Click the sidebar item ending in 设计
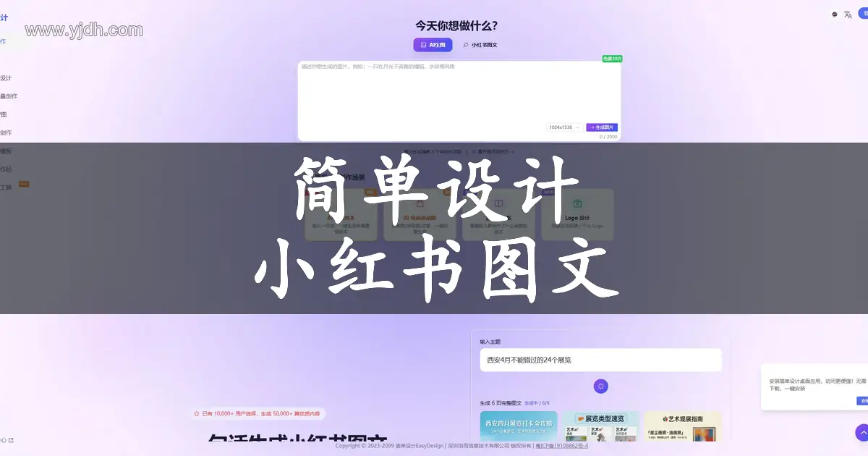This screenshot has width=868, height=456. 6,78
